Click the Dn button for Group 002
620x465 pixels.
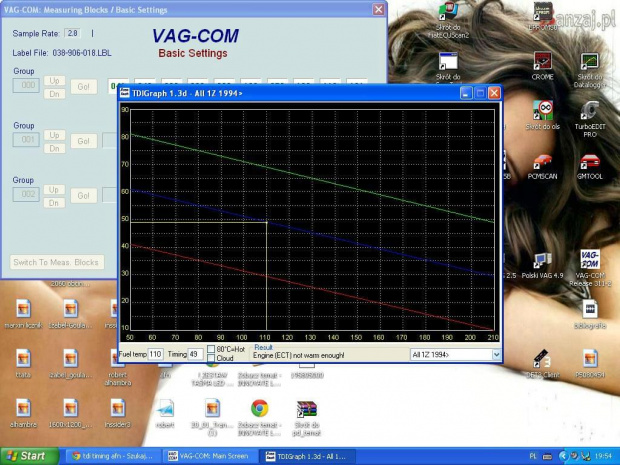click(x=54, y=203)
